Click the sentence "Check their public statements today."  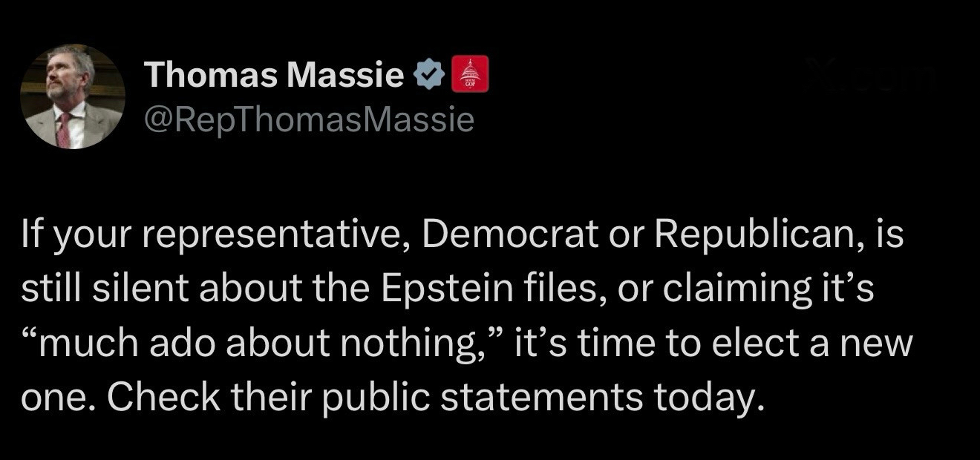[x=435, y=397]
